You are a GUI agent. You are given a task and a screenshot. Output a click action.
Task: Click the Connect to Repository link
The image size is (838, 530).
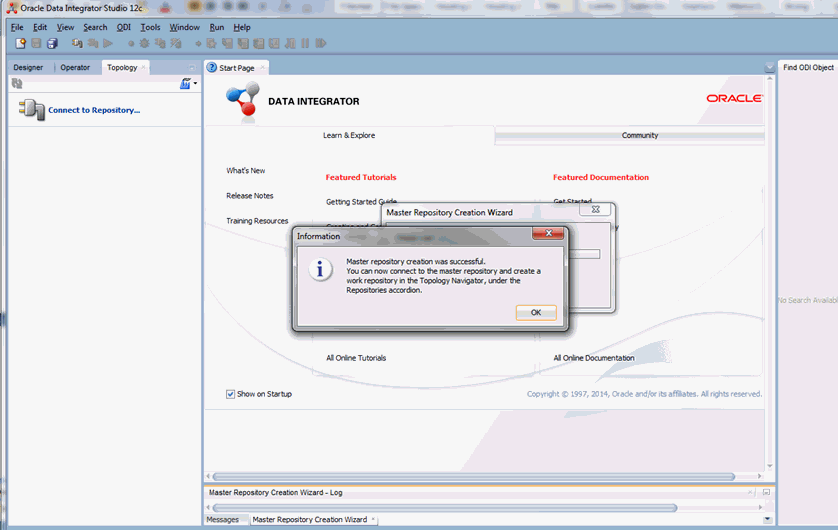(x=94, y=110)
